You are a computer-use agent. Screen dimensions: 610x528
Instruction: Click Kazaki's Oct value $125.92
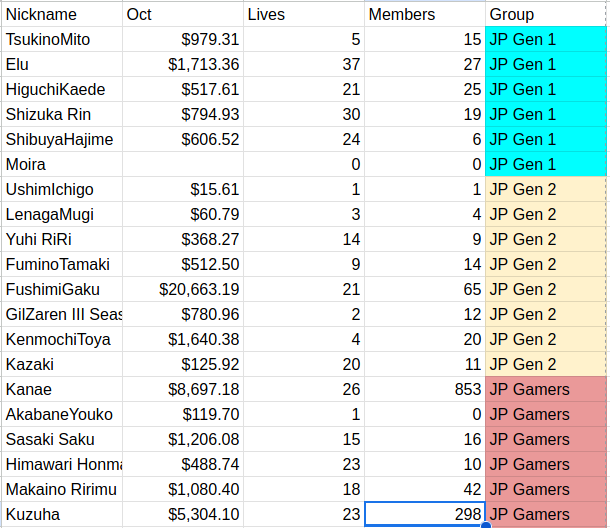click(x=183, y=364)
